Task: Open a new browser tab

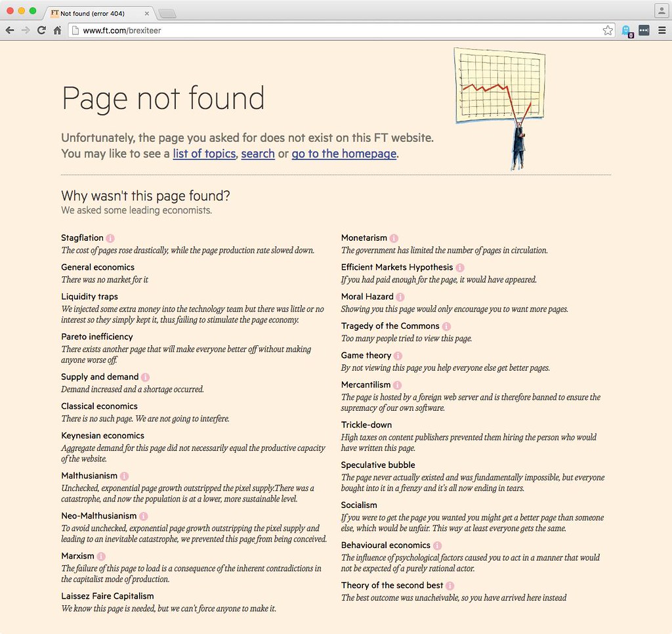Action: point(167,14)
